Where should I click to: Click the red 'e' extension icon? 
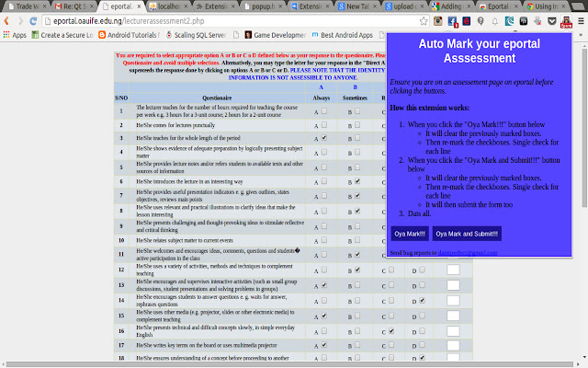click(467, 21)
